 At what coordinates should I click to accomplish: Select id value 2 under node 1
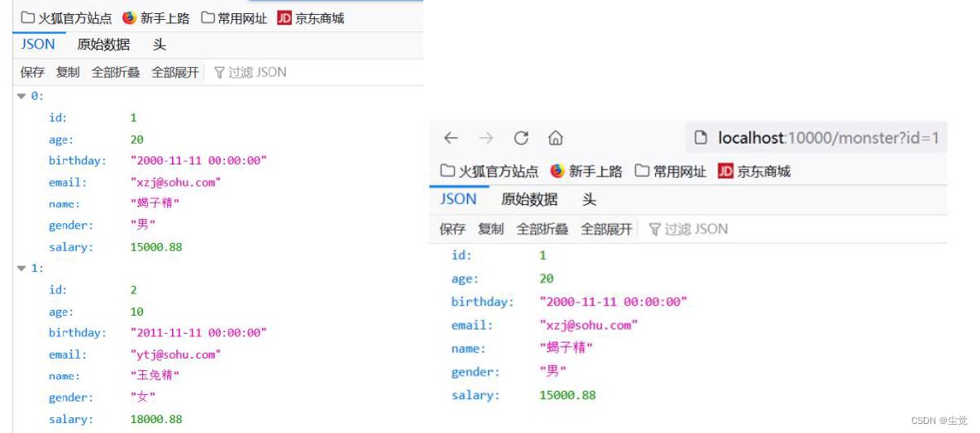[x=134, y=290]
